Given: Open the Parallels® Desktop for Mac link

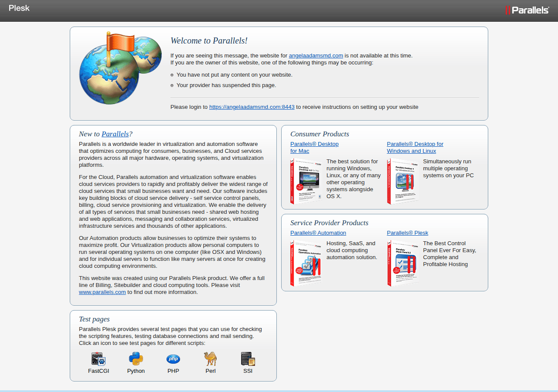Looking at the screenshot, I should point(314,147).
